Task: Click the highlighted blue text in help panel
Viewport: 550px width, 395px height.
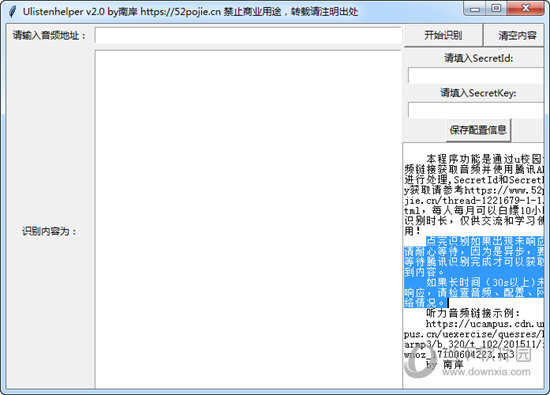Action: pyautogui.click(x=474, y=272)
